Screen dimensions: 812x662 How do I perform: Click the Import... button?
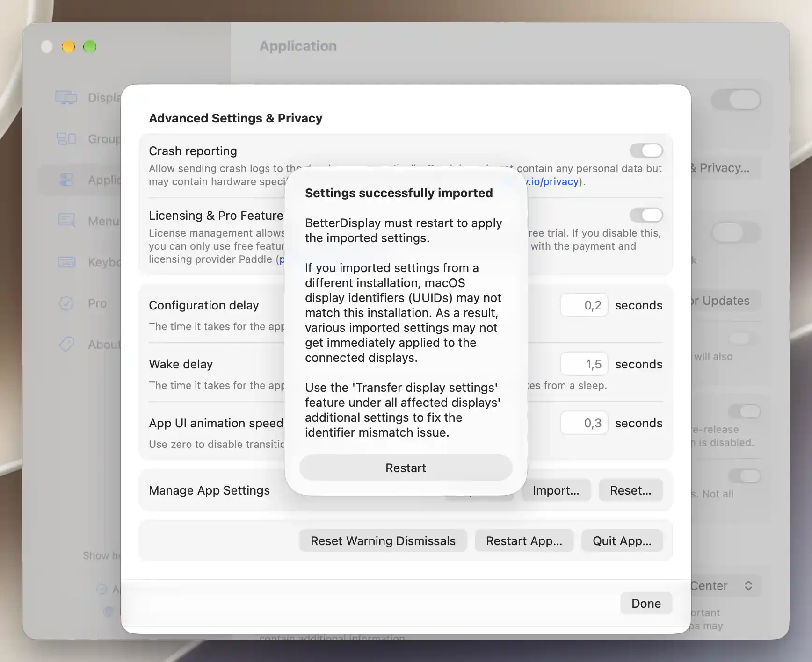(x=556, y=490)
